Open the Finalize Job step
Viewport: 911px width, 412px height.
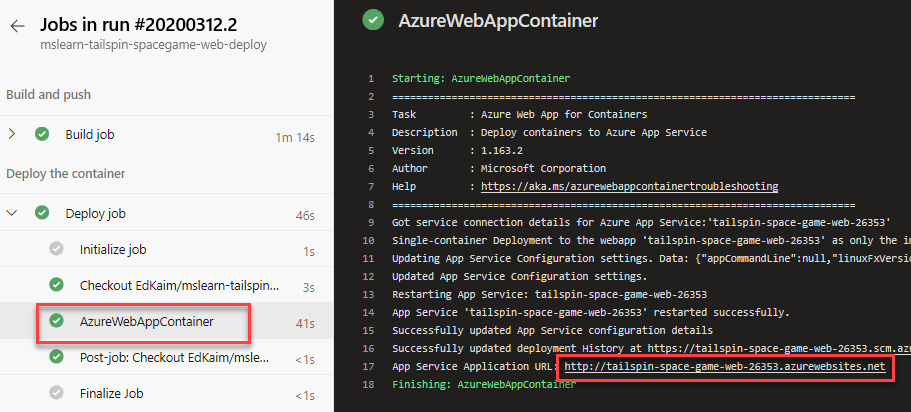pos(167,393)
